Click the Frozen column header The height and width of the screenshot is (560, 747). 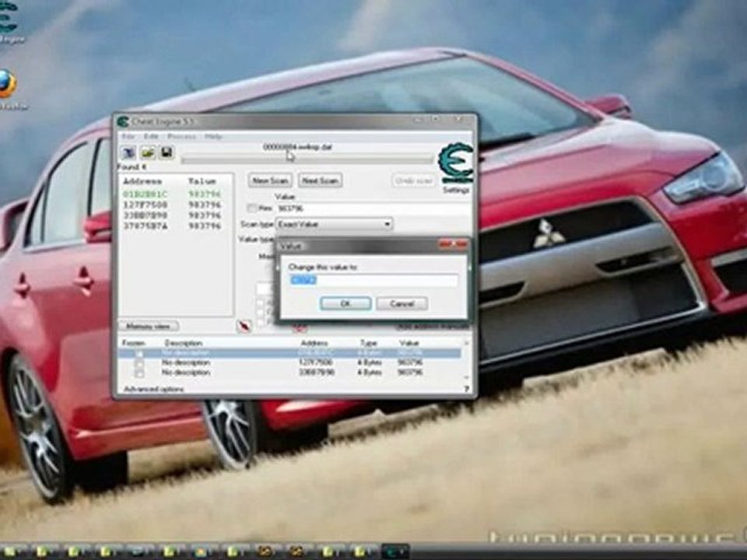point(133,343)
